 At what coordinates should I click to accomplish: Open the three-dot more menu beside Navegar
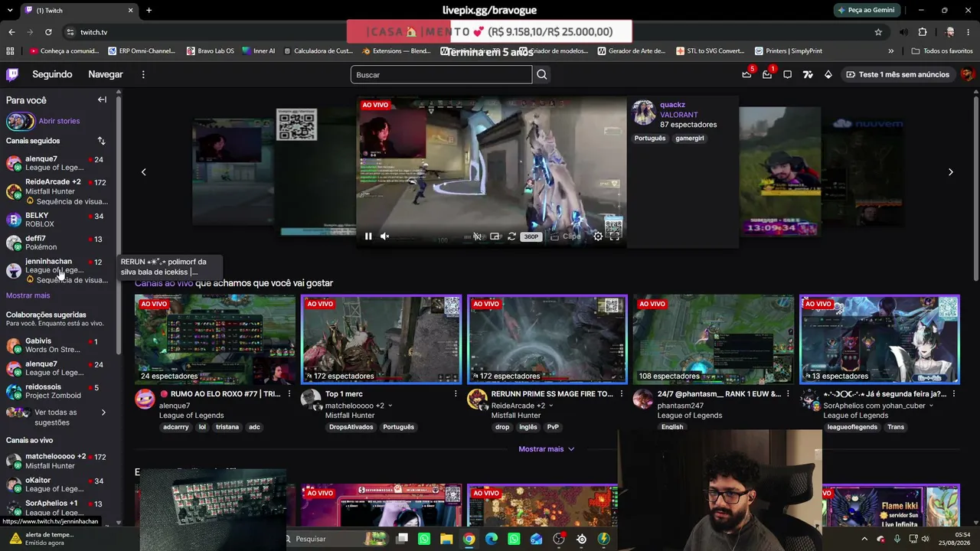[x=143, y=74]
